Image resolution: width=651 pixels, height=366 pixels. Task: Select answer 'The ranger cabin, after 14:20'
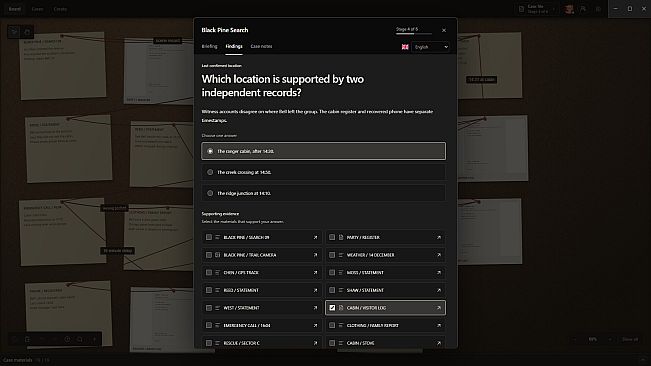pos(323,151)
